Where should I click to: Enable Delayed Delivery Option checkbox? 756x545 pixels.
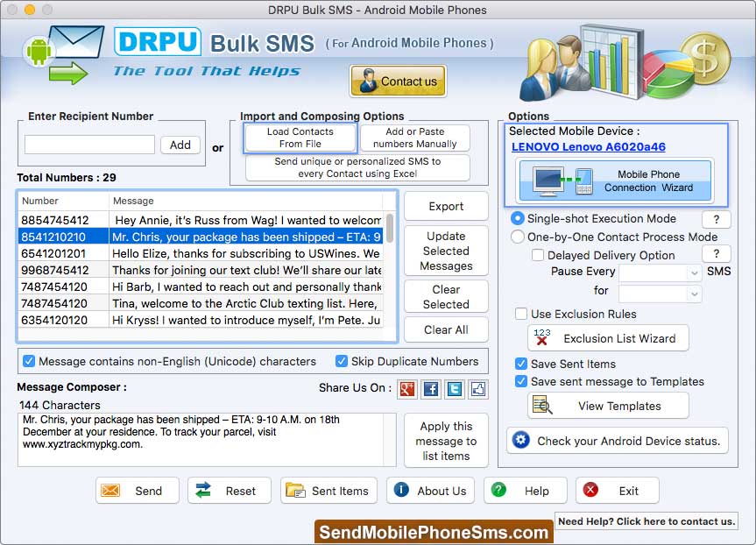pyautogui.click(x=538, y=255)
